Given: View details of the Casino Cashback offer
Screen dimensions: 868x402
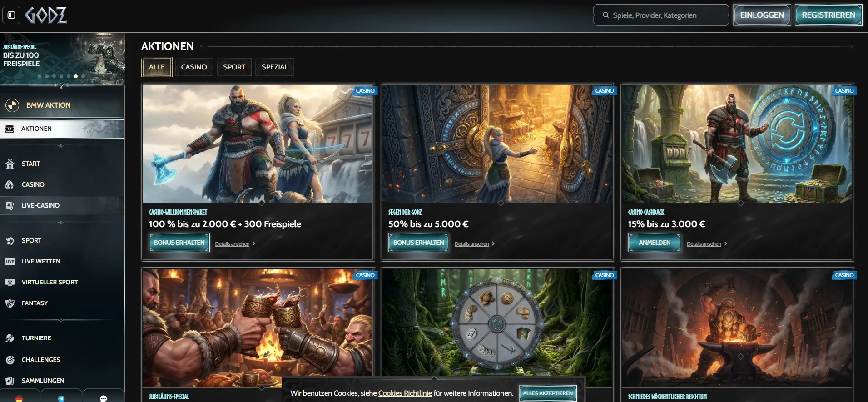Looking at the screenshot, I should (707, 244).
